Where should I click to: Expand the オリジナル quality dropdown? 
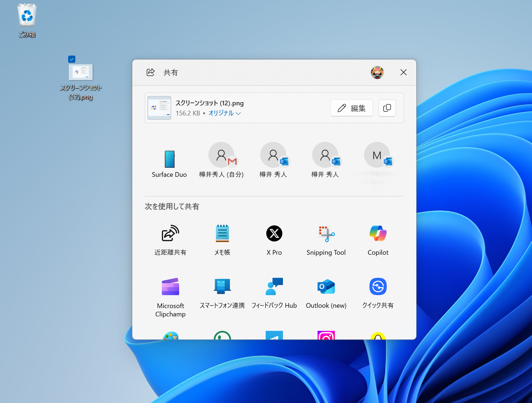coord(224,113)
